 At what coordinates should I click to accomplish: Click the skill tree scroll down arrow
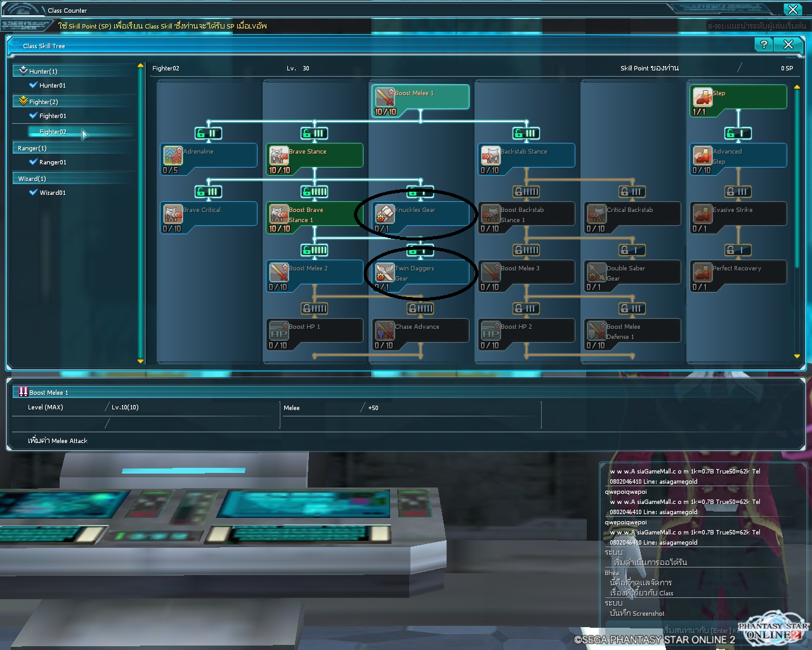coord(797,356)
